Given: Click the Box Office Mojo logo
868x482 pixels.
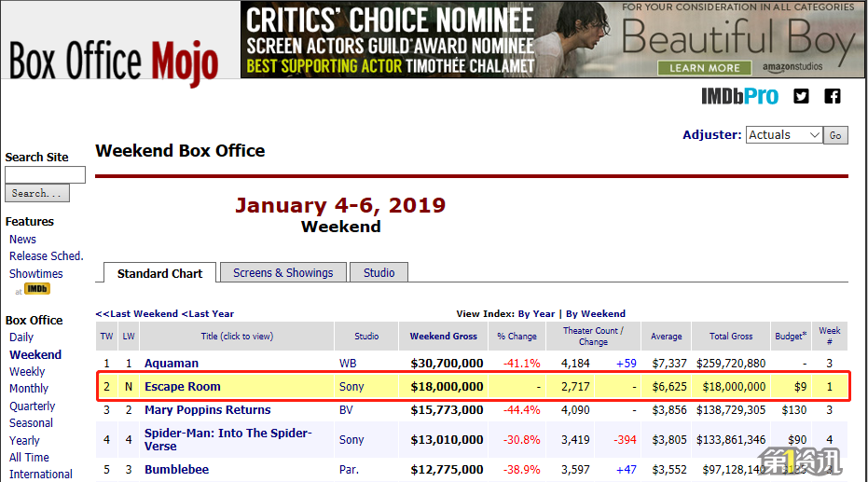Looking at the screenshot, I should 114,61.
